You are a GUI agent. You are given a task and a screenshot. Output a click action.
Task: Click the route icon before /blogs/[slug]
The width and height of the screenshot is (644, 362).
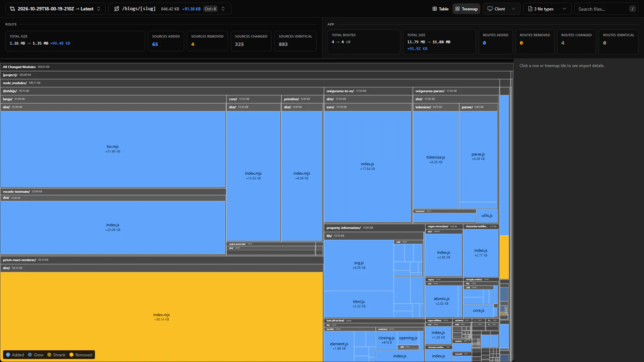116,9
